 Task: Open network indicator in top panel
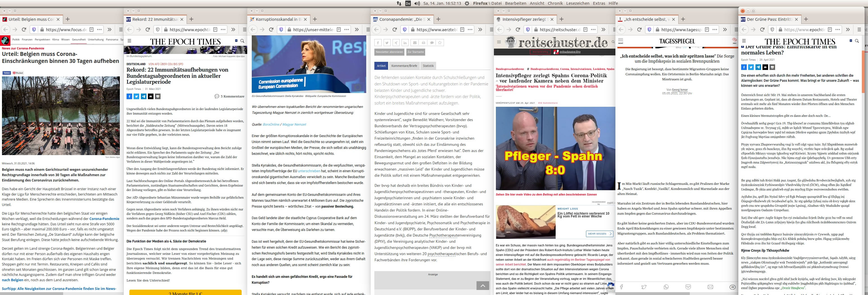click(x=399, y=3)
